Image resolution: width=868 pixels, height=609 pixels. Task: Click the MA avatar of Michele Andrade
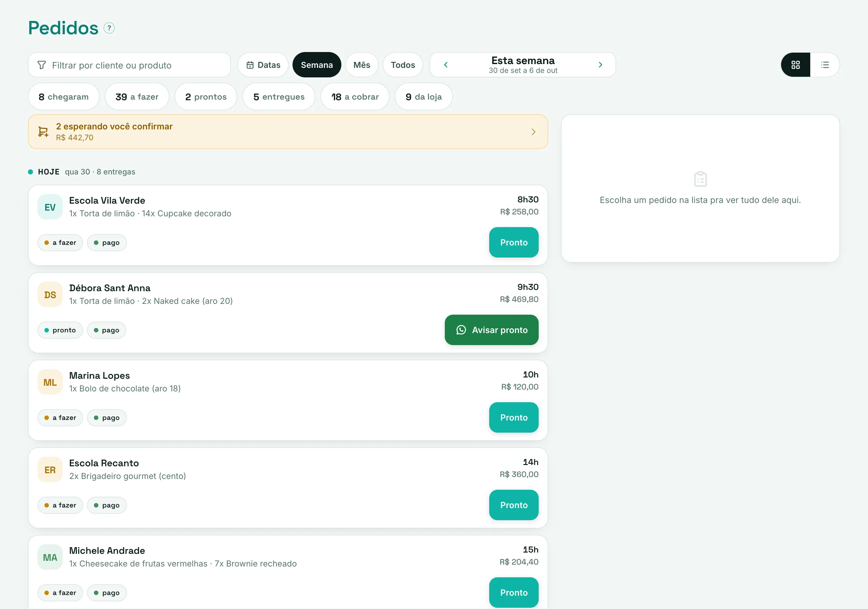tap(50, 557)
